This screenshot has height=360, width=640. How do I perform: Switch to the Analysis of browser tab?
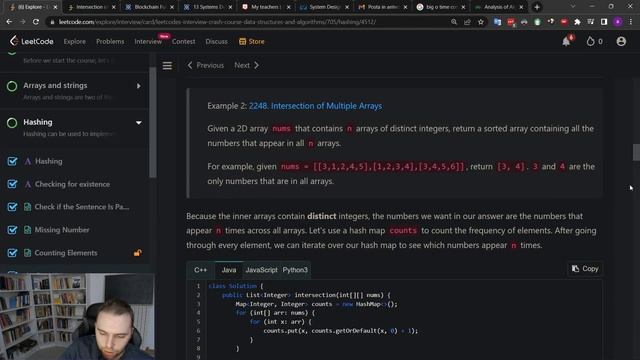pos(498,7)
